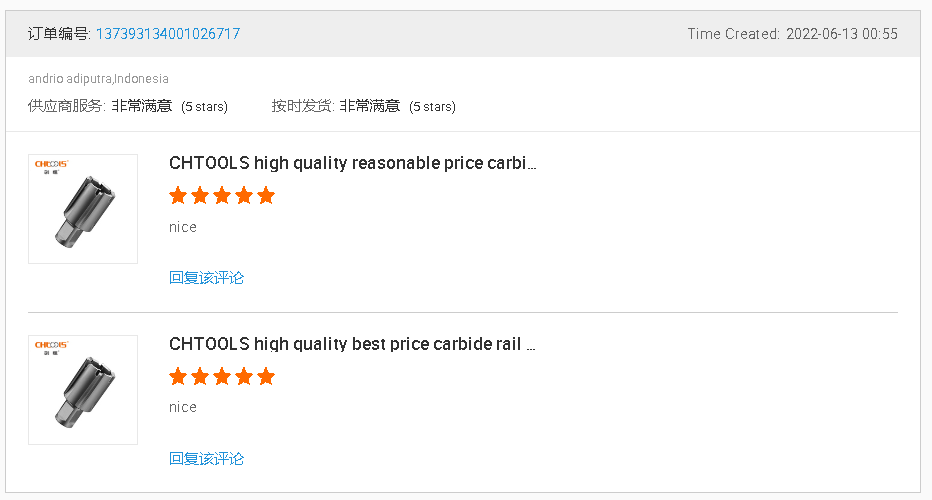Click the 按时发货 非常满意 rating text
932x500 pixels.
pos(369,106)
